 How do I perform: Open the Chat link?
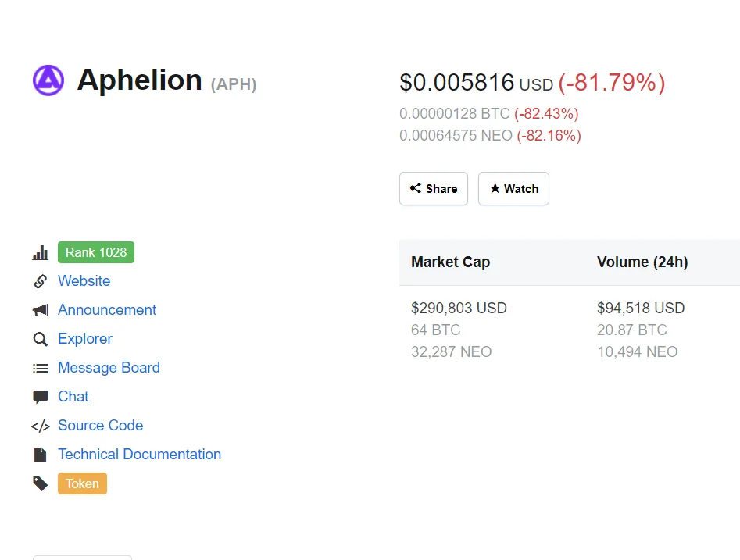(x=73, y=396)
